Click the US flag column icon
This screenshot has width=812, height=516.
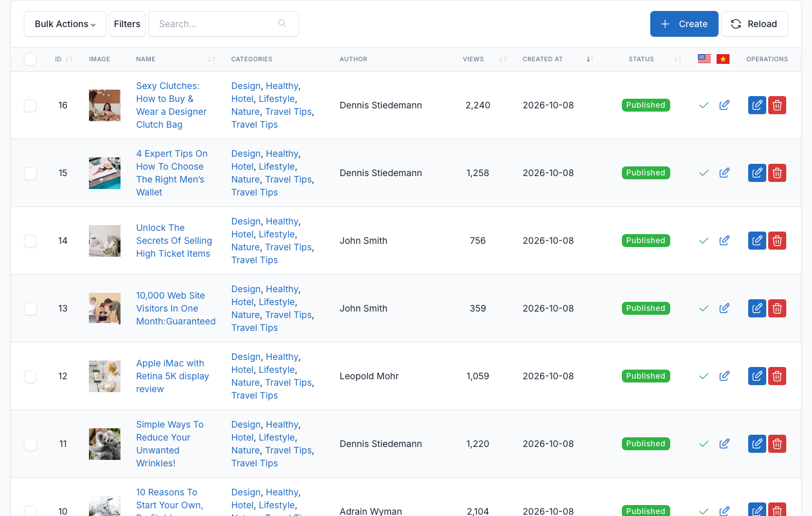[x=704, y=59]
